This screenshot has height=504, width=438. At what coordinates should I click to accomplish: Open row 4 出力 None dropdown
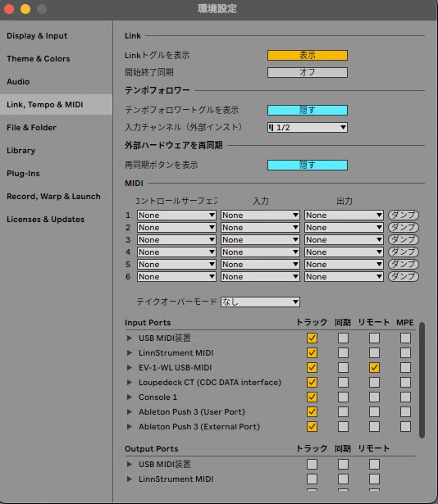click(x=344, y=252)
